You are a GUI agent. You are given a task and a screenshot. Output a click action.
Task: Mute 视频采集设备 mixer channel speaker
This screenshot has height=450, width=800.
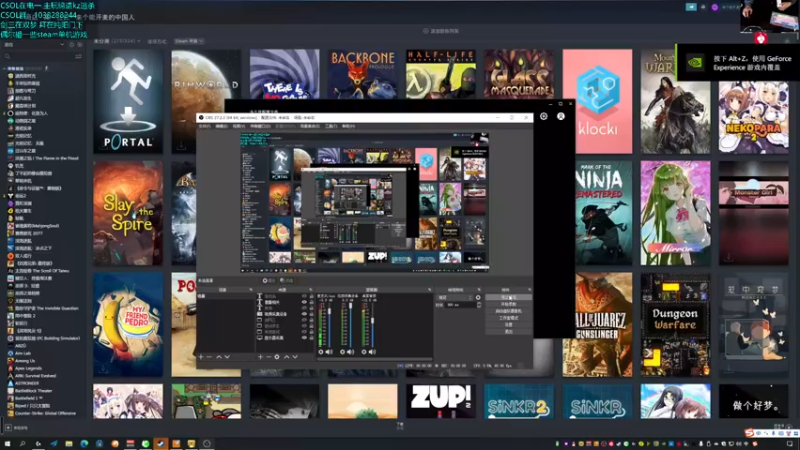tap(351, 352)
